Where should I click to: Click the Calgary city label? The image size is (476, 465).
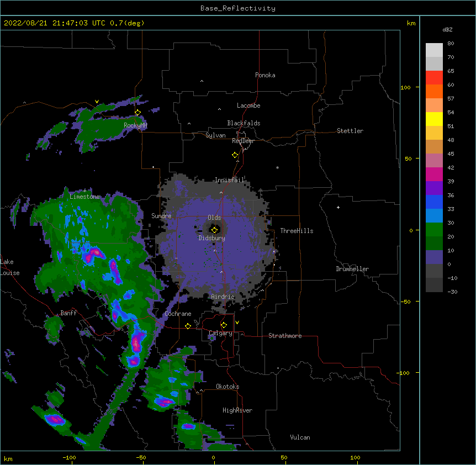(x=220, y=333)
